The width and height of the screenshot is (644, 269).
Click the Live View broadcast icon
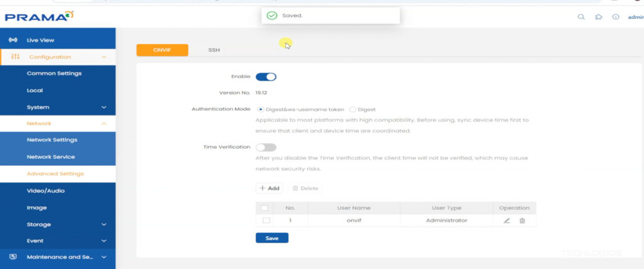coord(13,40)
